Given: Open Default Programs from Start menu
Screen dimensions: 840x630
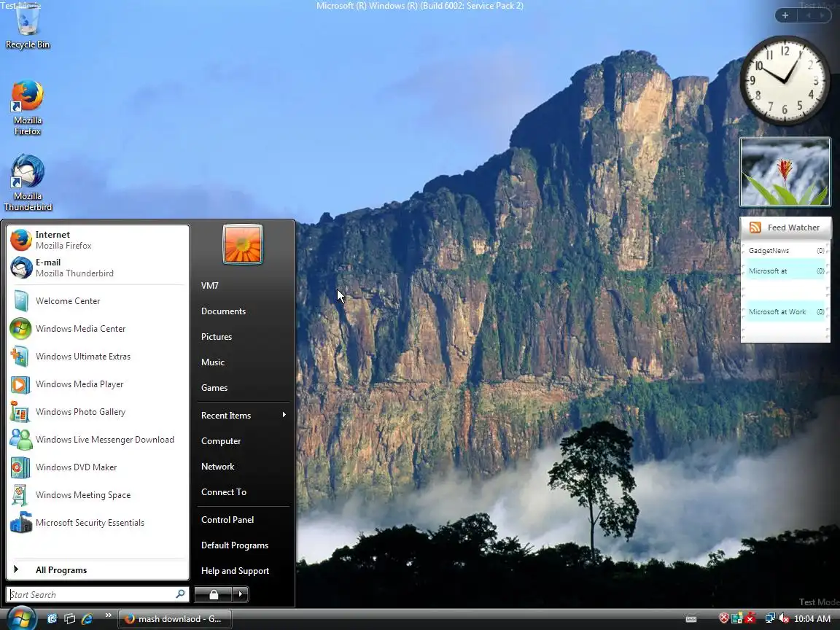Looking at the screenshot, I should [x=243, y=545].
